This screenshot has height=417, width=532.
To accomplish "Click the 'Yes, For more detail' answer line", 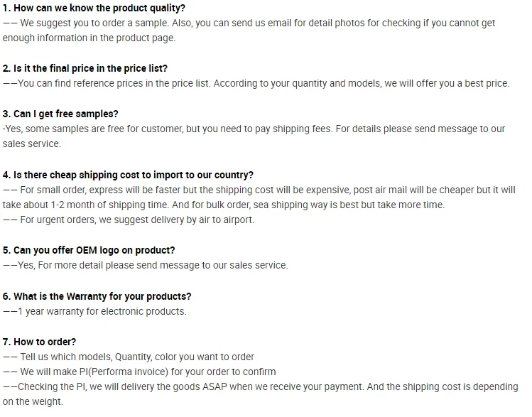I will coord(146,265).
